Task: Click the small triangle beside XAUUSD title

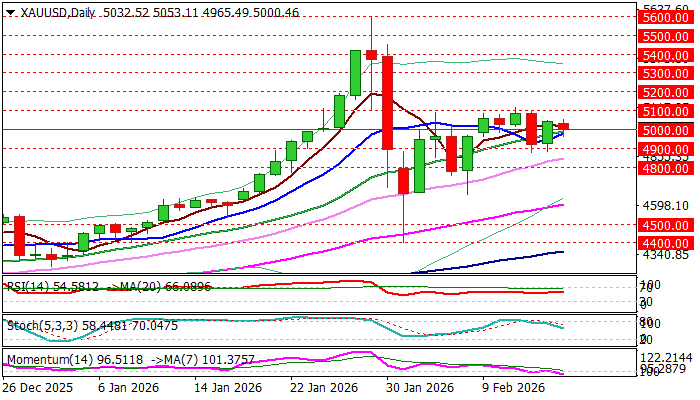Action: pyautogui.click(x=7, y=10)
